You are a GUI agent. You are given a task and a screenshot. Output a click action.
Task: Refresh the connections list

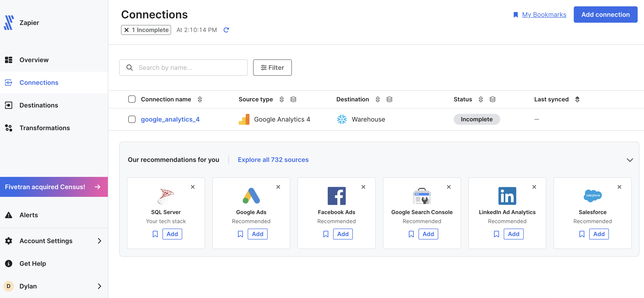(226, 30)
